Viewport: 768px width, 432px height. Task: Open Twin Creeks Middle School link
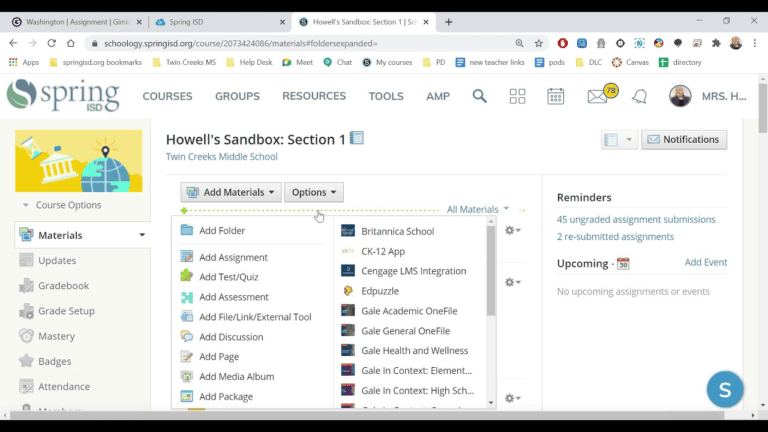pos(221,157)
